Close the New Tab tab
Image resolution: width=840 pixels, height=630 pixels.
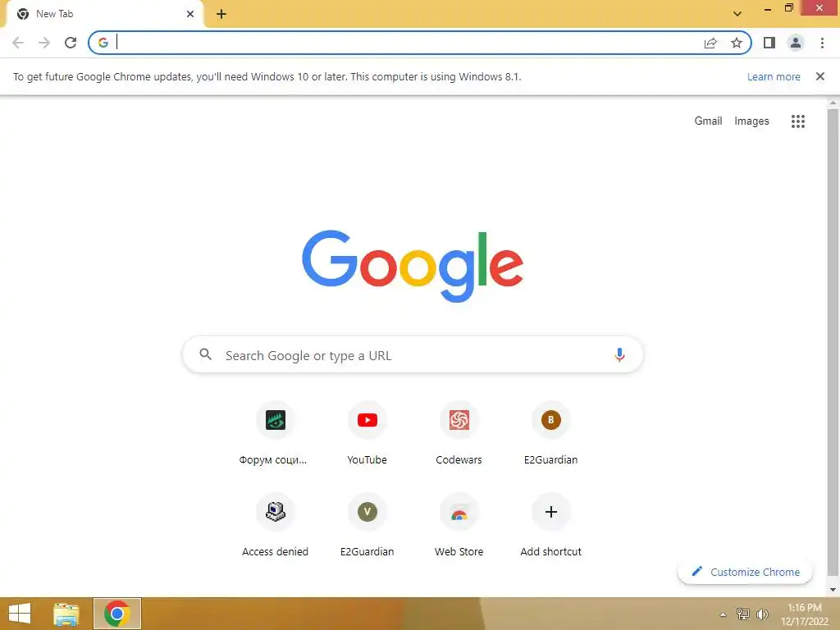190,14
